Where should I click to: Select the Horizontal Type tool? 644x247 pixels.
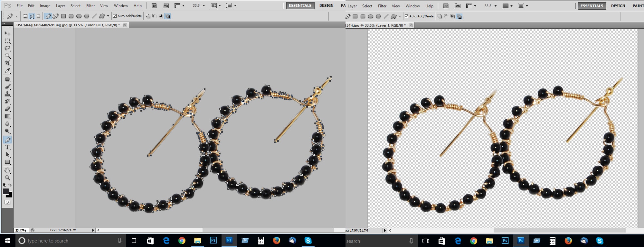[7, 147]
